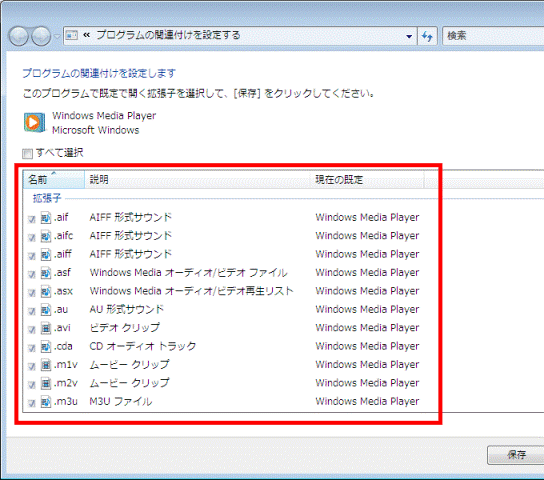Viewport: 544px width, 480px height.
Task: Toggle the .au checkbox
Action: point(32,311)
